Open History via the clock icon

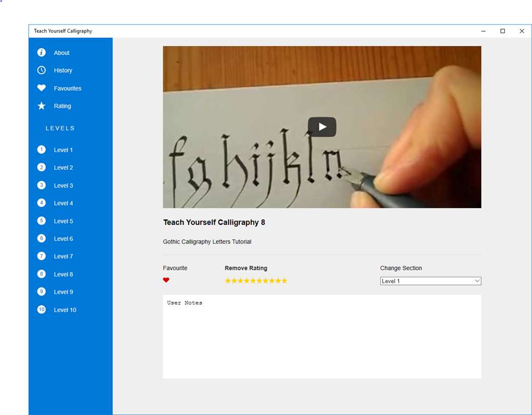42,70
